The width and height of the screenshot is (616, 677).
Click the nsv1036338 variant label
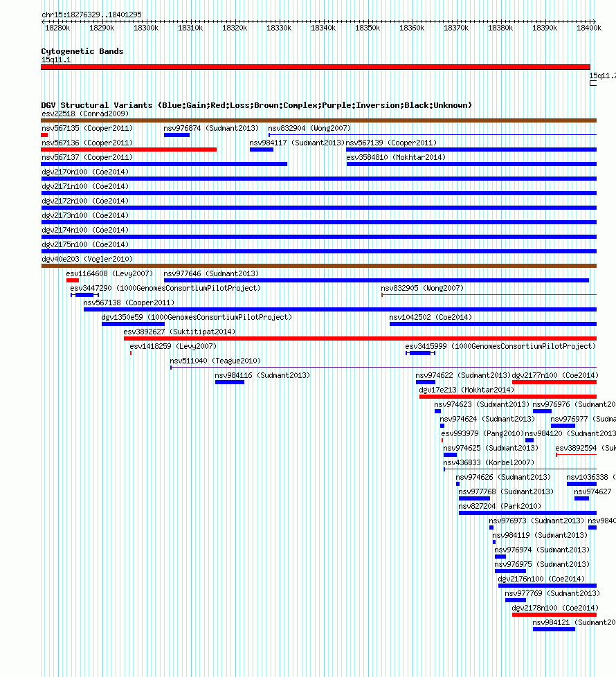coord(591,478)
